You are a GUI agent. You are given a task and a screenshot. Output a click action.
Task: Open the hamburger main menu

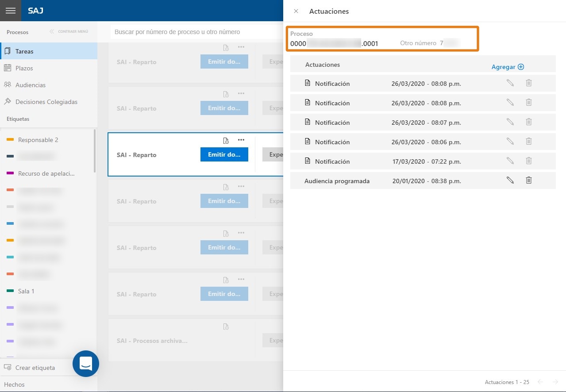click(x=11, y=11)
